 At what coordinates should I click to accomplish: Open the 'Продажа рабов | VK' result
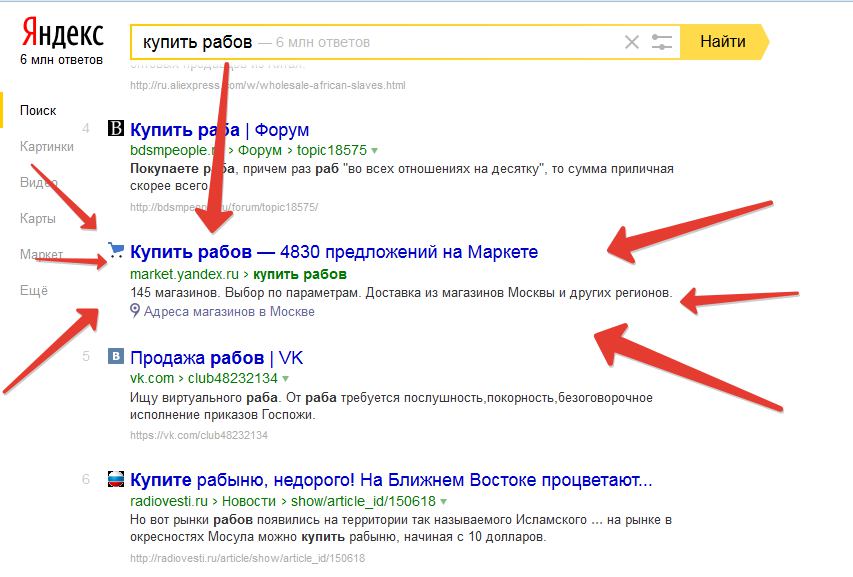pos(217,358)
